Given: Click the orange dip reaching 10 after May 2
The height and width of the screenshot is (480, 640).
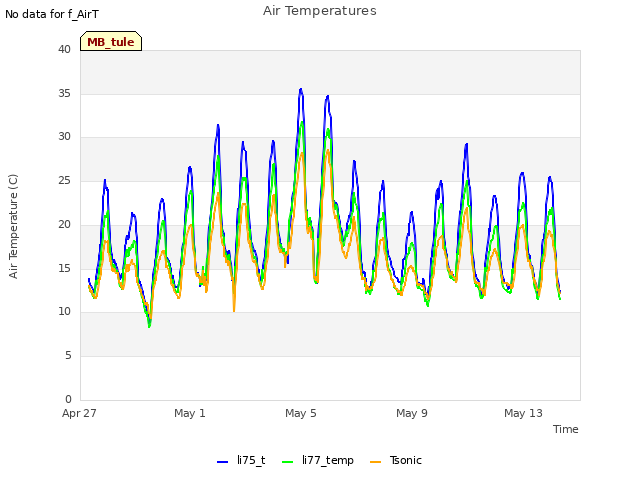Looking at the screenshot, I should [x=234, y=310].
